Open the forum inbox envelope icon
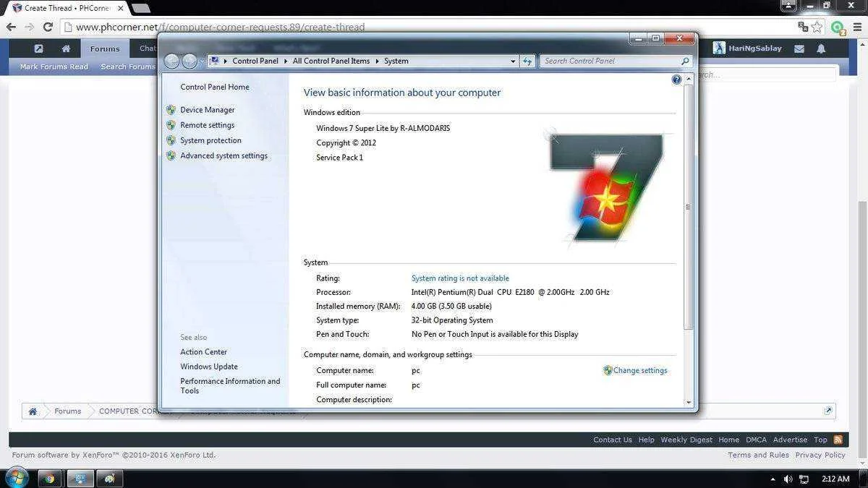The image size is (868, 488). pos(799,48)
